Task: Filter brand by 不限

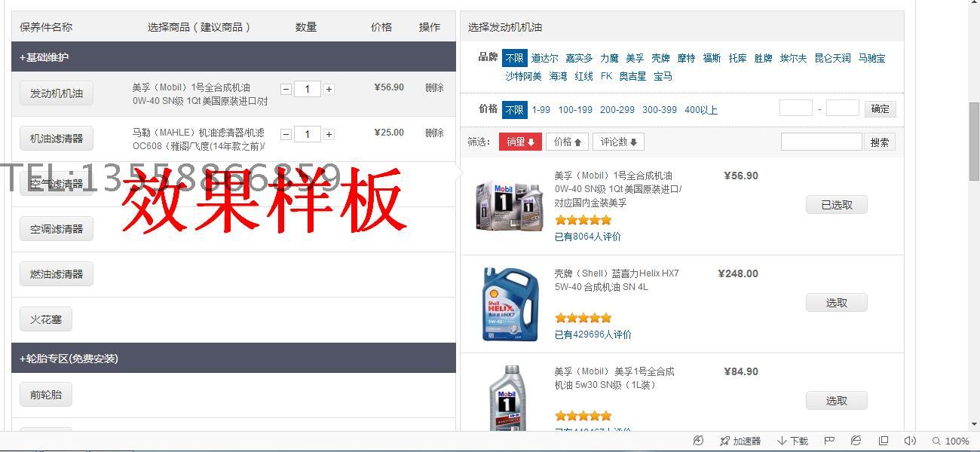Action: point(515,58)
